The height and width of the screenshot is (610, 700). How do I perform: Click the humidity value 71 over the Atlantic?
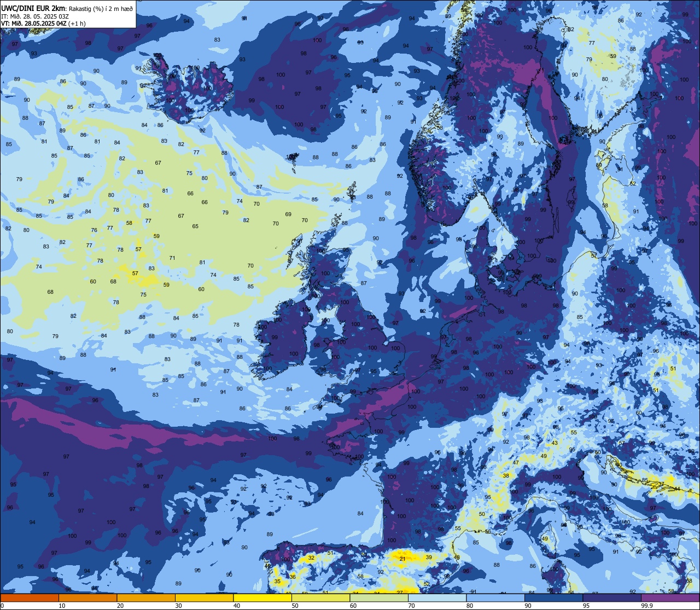pos(172,258)
